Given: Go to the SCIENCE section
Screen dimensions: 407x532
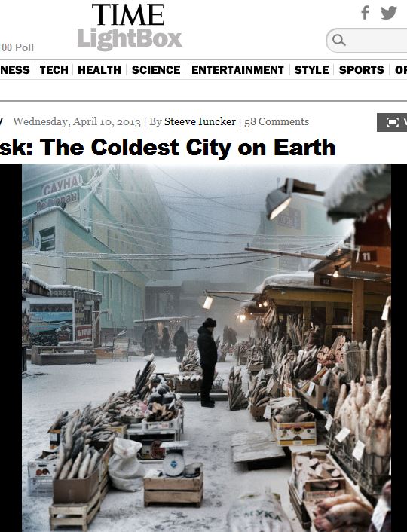Looking at the screenshot, I should click(156, 70).
